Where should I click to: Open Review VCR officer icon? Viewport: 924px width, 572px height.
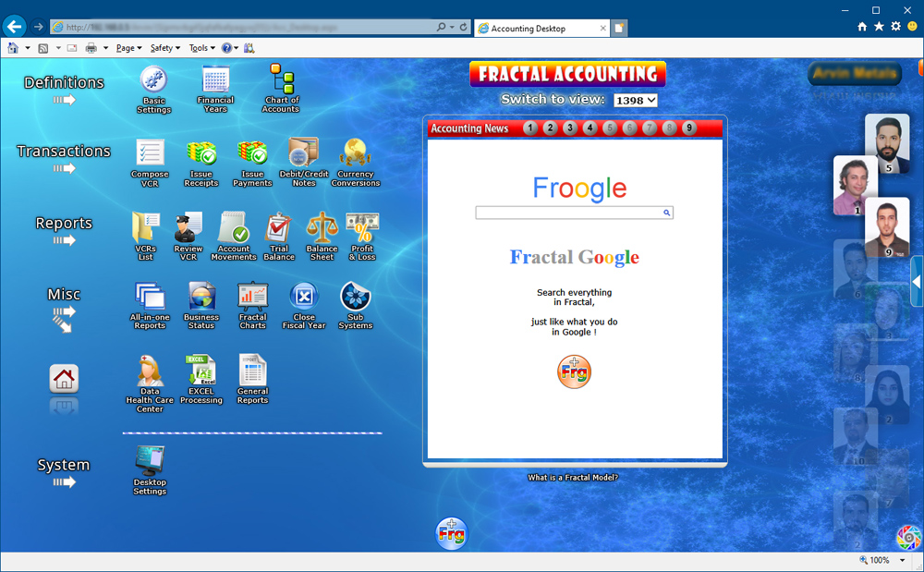coord(188,227)
